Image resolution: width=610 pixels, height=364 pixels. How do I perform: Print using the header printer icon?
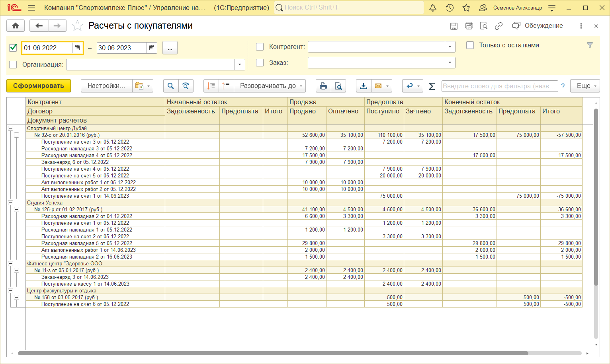tap(469, 26)
